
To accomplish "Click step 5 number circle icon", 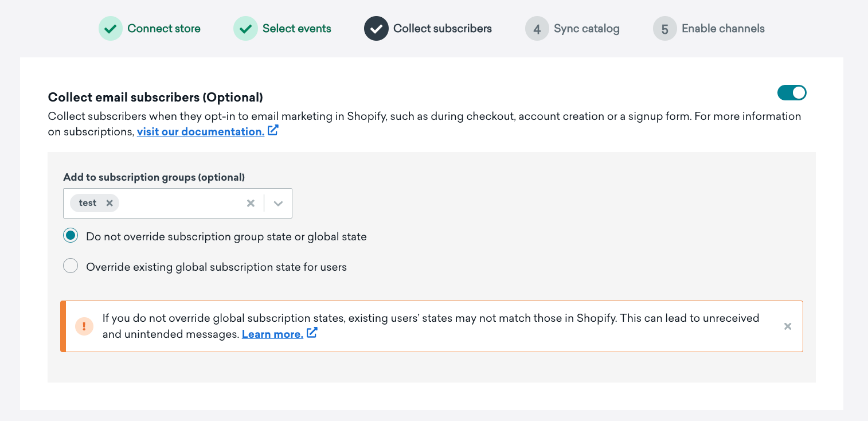I will [665, 29].
